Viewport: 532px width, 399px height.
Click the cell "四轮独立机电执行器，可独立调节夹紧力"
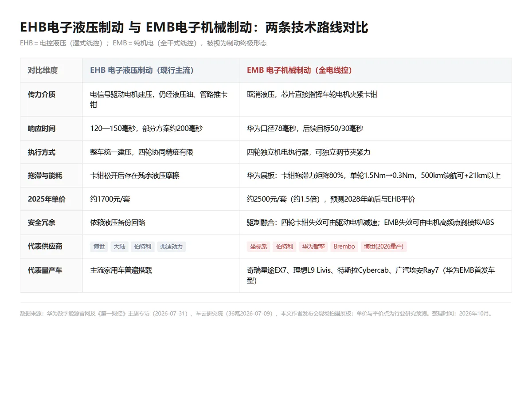tap(376, 152)
